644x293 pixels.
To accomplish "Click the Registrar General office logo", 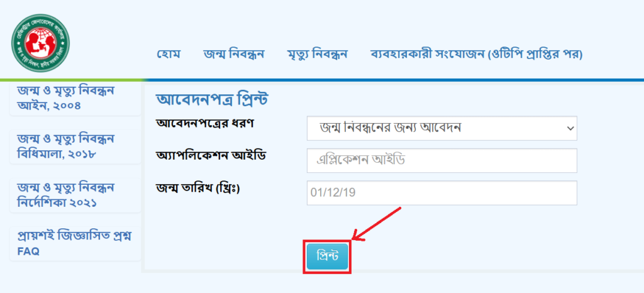I will coord(40,43).
